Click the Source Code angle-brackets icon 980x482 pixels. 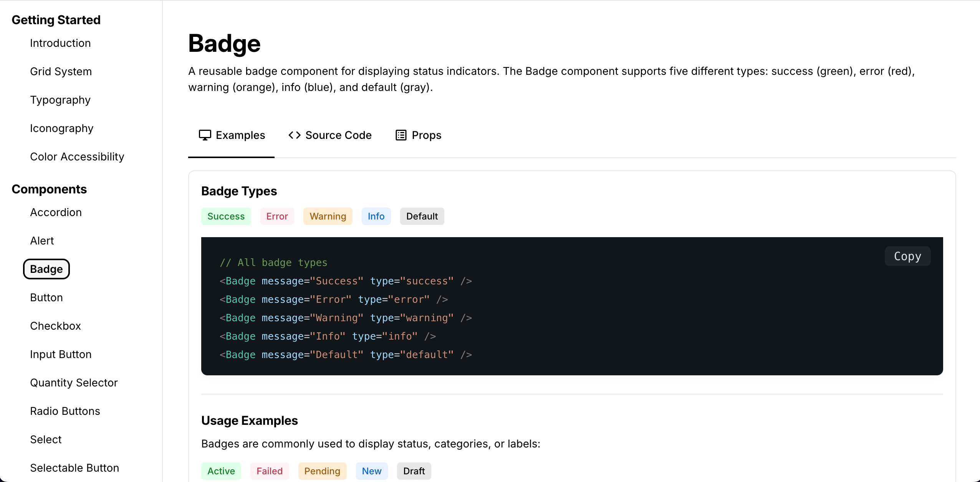[x=294, y=135]
